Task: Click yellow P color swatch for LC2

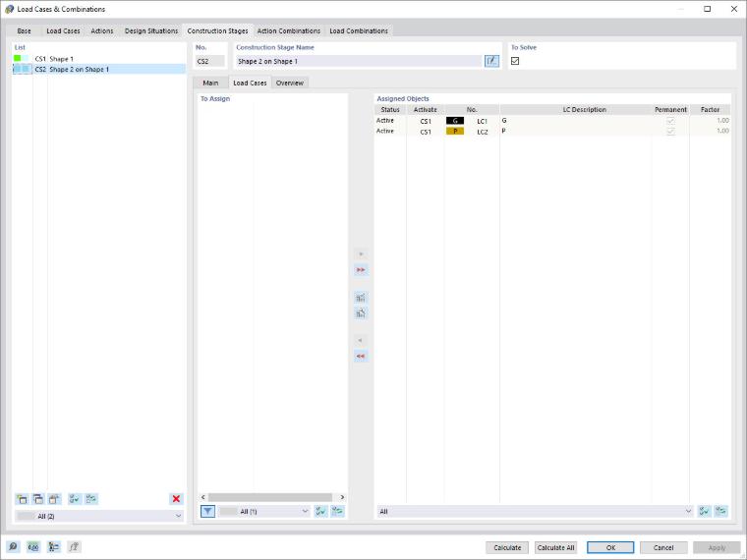Action: point(455,132)
